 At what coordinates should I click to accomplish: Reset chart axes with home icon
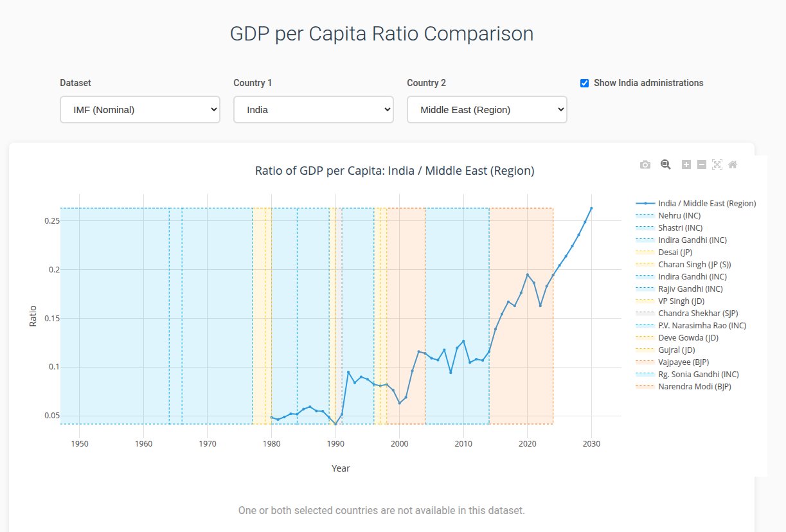click(x=733, y=164)
